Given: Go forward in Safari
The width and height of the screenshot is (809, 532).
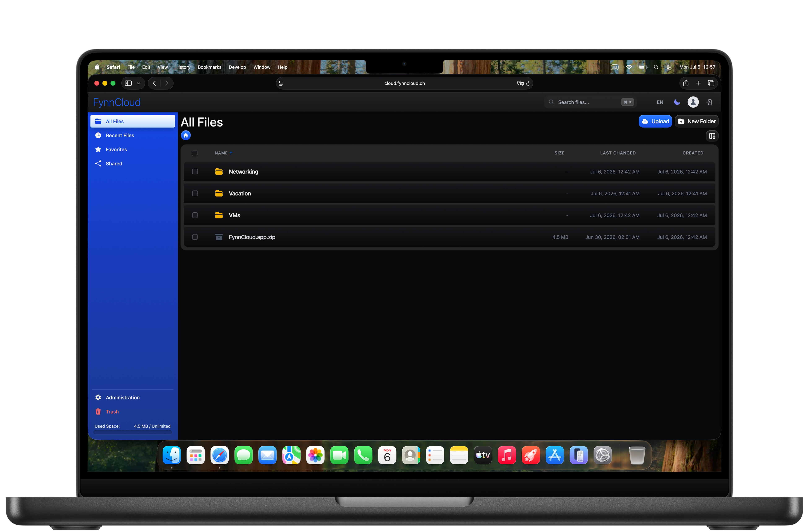Looking at the screenshot, I should coord(167,83).
